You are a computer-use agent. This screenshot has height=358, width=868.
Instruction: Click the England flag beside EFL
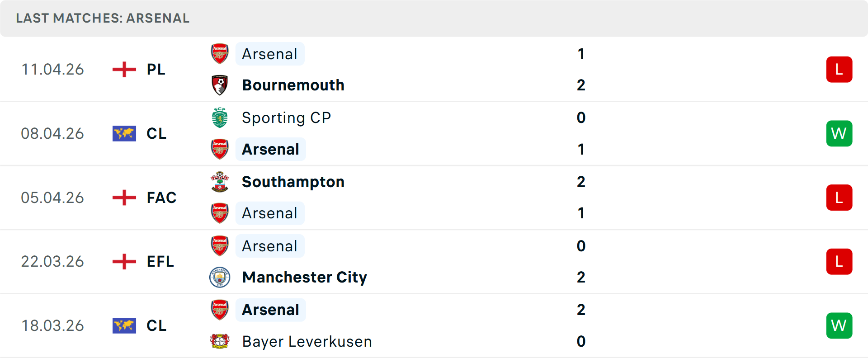point(124,261)
